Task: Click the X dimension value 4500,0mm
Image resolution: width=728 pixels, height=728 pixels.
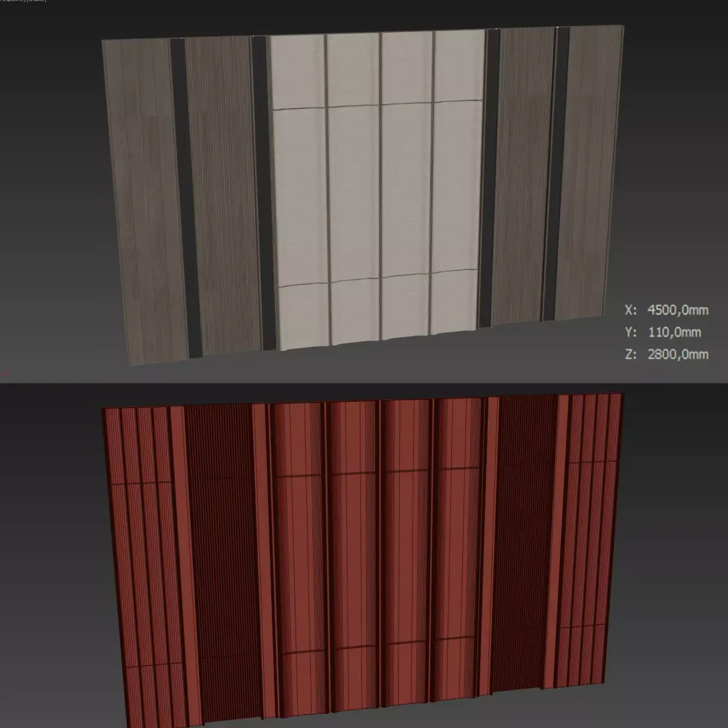Action: click(678, 310)
